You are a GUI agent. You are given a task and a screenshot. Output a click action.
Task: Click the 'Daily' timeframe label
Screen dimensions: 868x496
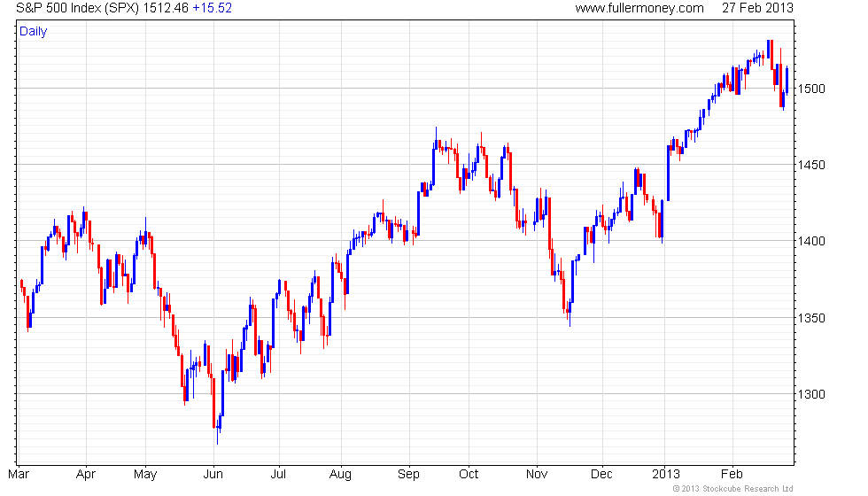click(x=34, y=32)
